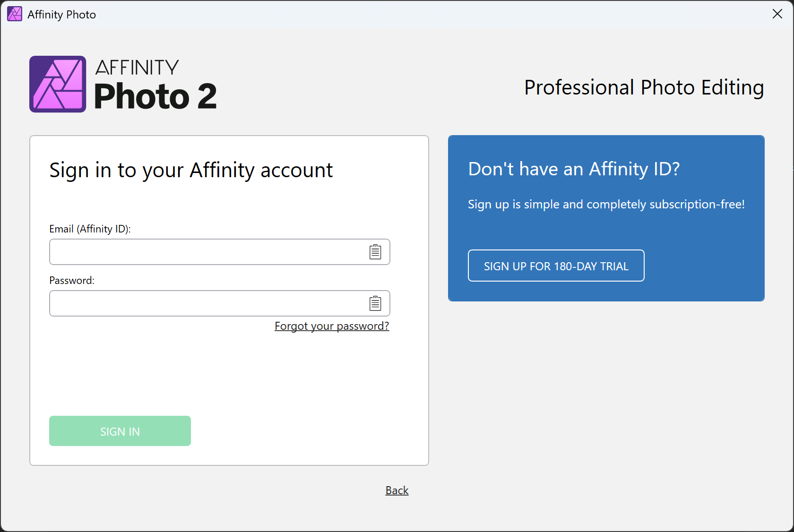Click the green SIGN IN button
Image resolution: width=794 pixels, height=532 pixels.
(120, 431)
